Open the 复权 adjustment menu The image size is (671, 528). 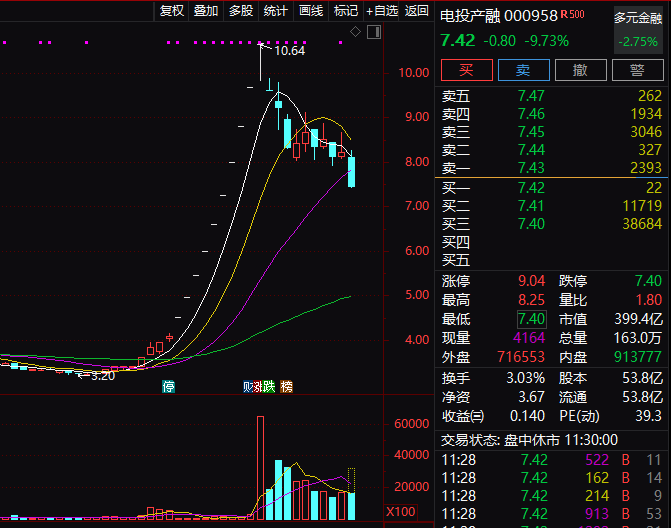point(172,11)
